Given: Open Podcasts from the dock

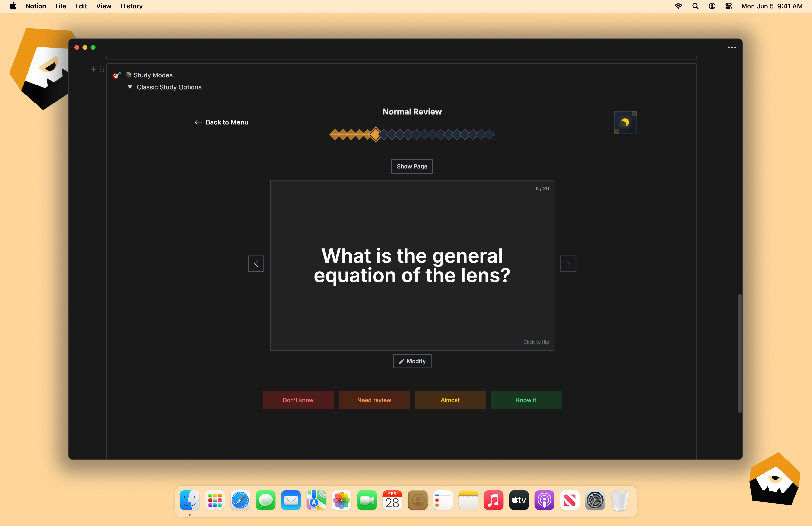Looking at the screenshot, I should (x=544, y=500).
